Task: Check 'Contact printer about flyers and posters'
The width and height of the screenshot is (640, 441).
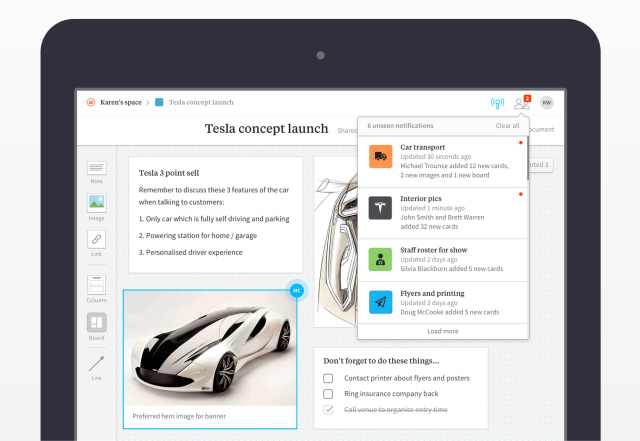Action: coord(328,378)
